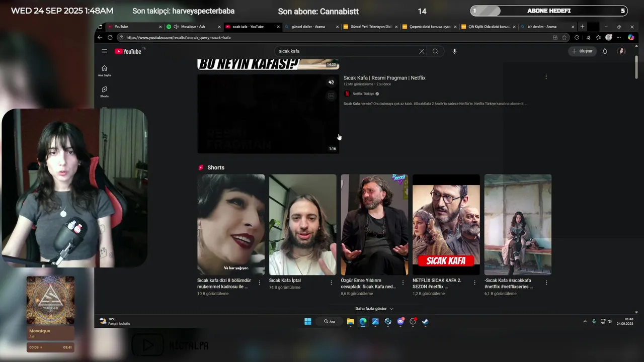Open the Windows Start menu

point(307,321)
